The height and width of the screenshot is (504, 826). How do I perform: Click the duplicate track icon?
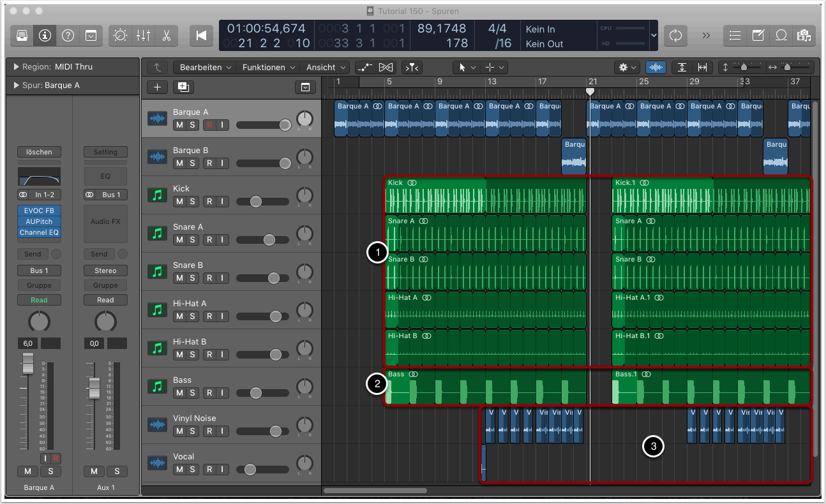(x=184, y=87)
